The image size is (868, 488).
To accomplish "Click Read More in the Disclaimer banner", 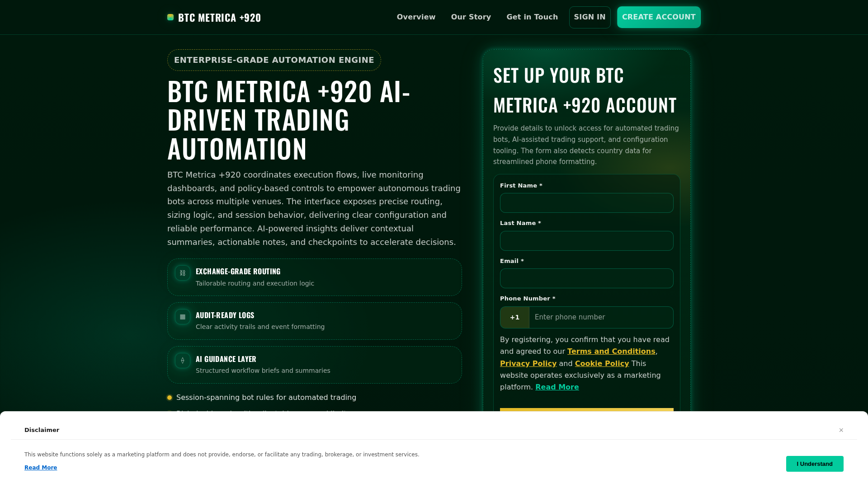I will tap(41, 468).
